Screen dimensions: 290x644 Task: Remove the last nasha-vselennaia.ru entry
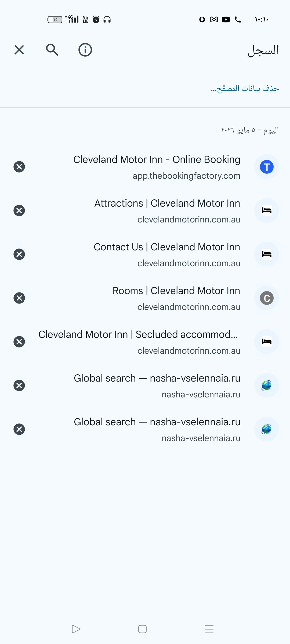click(19, 429)
